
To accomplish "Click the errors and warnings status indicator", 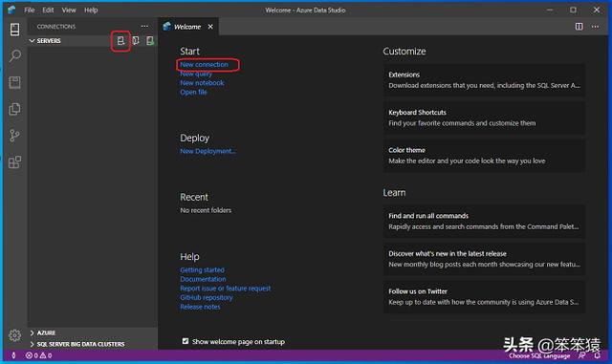I will click(38, 355).
